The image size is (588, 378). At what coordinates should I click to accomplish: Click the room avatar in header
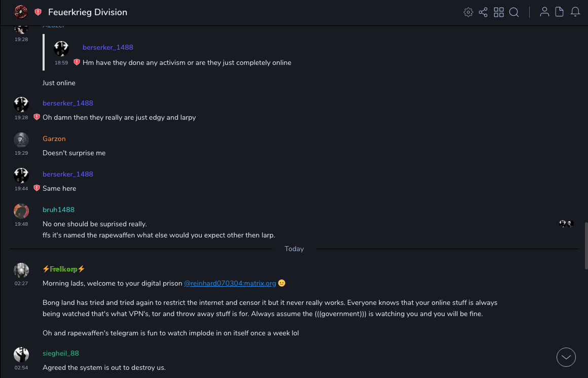point(21,12)
